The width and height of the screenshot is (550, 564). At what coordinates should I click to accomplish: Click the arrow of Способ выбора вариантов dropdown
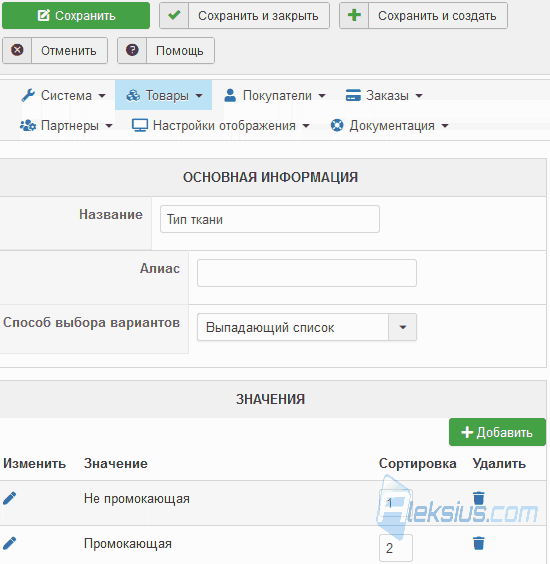[403, 327]
